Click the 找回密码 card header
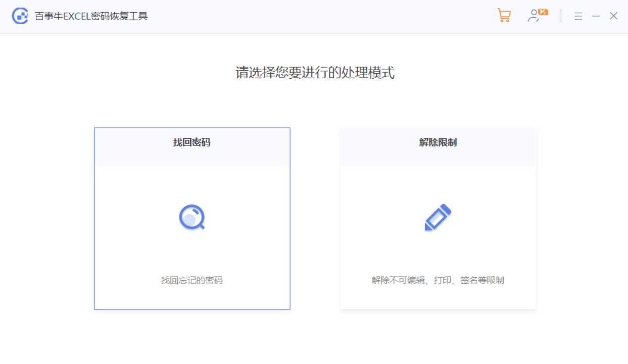The image size is (628, 364). 192,142
